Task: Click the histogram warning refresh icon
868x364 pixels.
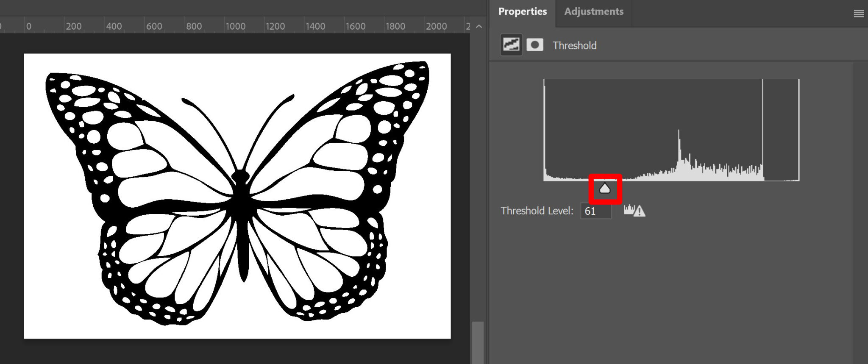Action: click(x=634, y=210)
